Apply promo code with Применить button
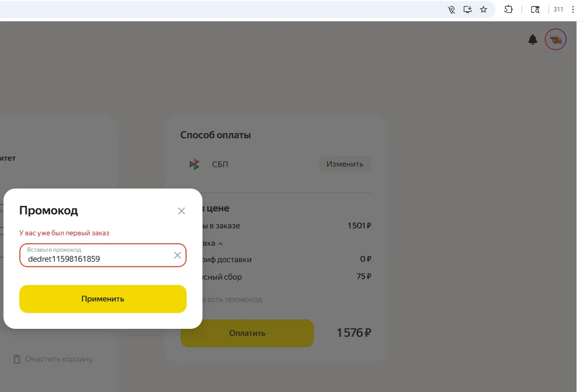 pyautogui.click(x=103, y=299)
